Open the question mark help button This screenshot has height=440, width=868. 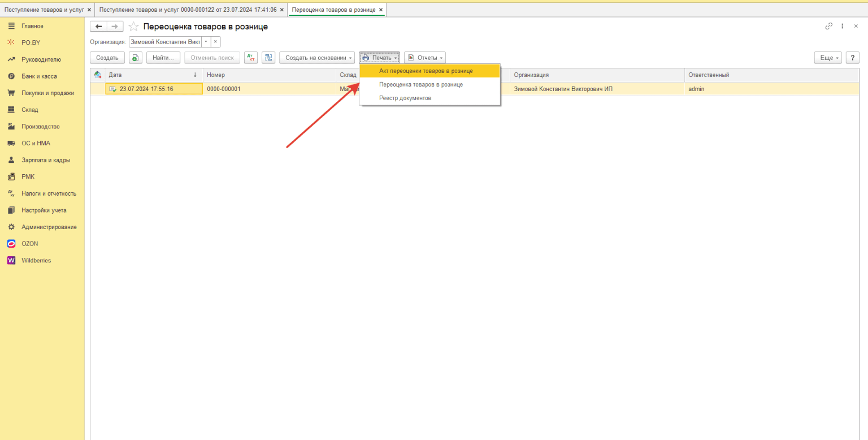[x=852, y=58]
